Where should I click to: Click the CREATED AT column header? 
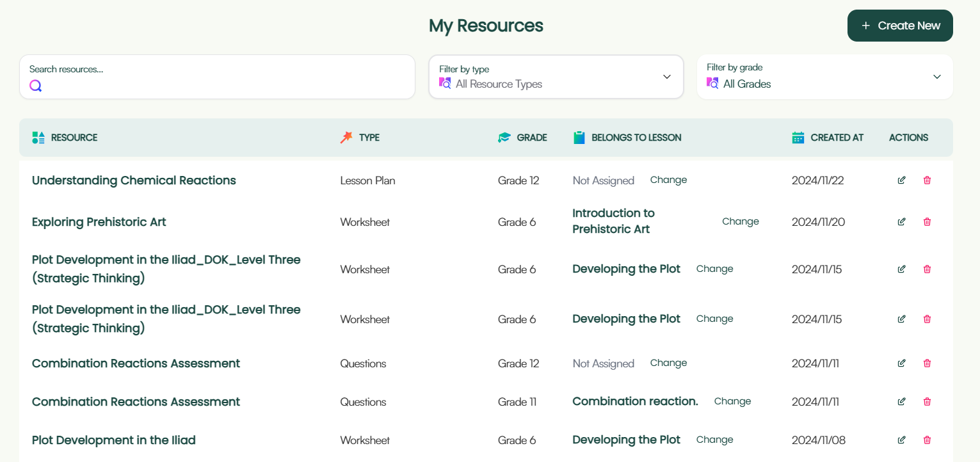point(837,138)
